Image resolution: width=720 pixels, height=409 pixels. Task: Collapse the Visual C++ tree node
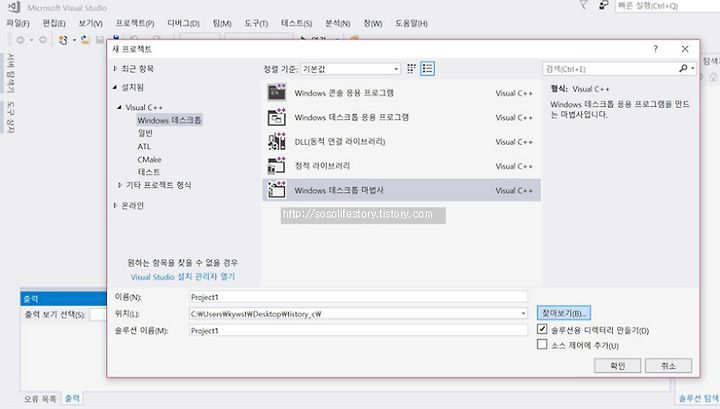click(x=119, y=107)
